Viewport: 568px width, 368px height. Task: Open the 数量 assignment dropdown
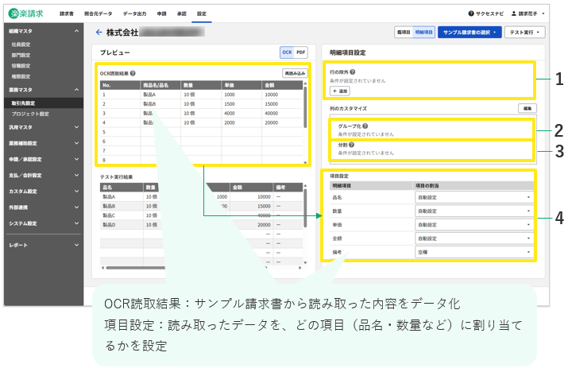pos(474,211)
